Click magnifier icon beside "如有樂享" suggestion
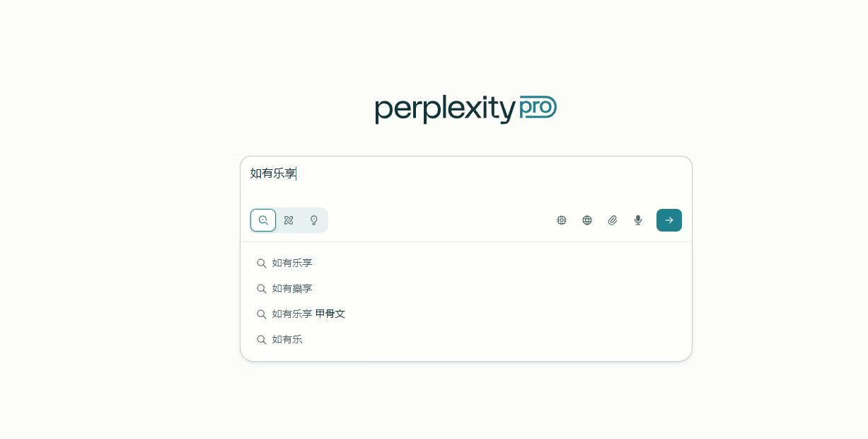 click(x=262, y=289)
